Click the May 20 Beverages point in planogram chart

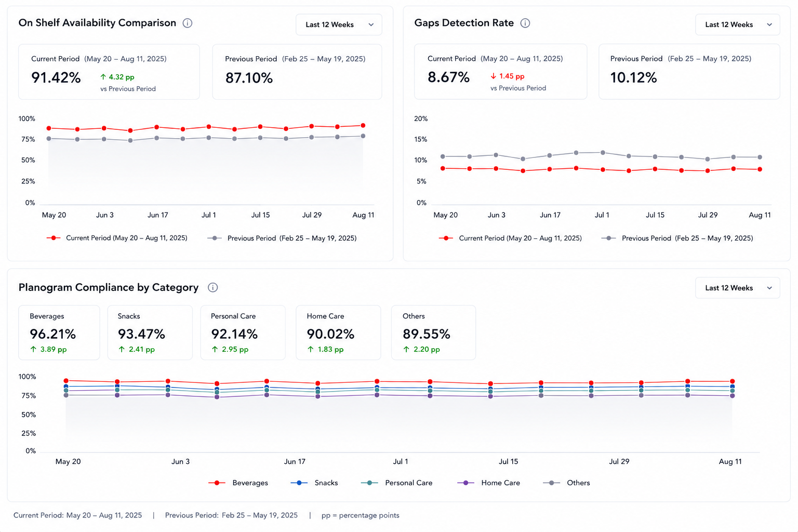66,381
